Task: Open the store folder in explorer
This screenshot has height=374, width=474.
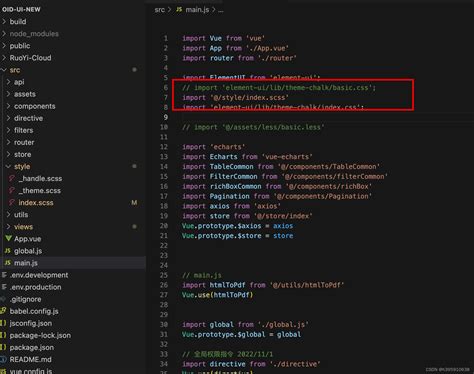Action: [23, 154]
